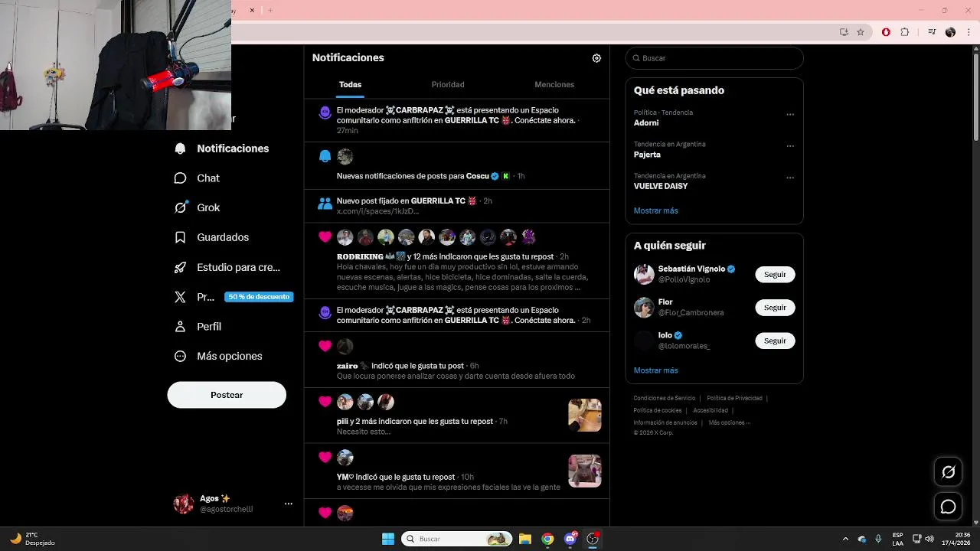
Task: Open Estudio para creadores
Action: coord(227,267)
